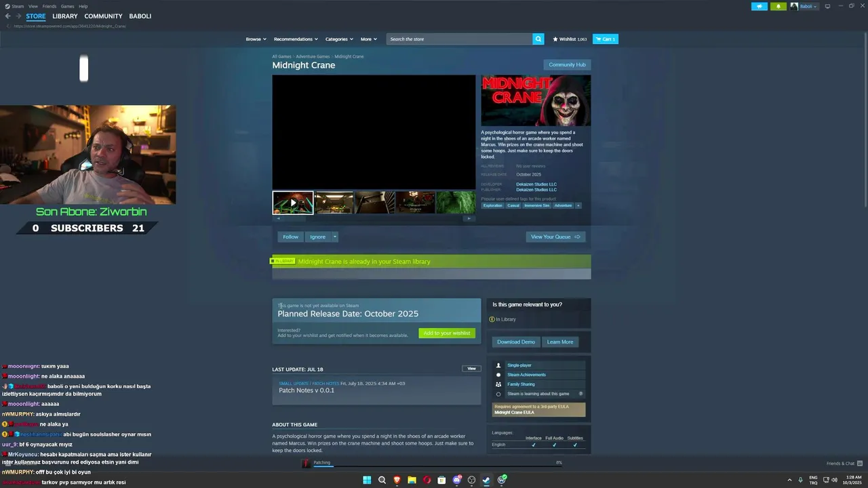This screenshot has width=868, height=488.
Task: Open the Steam taskbar icon
Action: click(x=486, y=480)
